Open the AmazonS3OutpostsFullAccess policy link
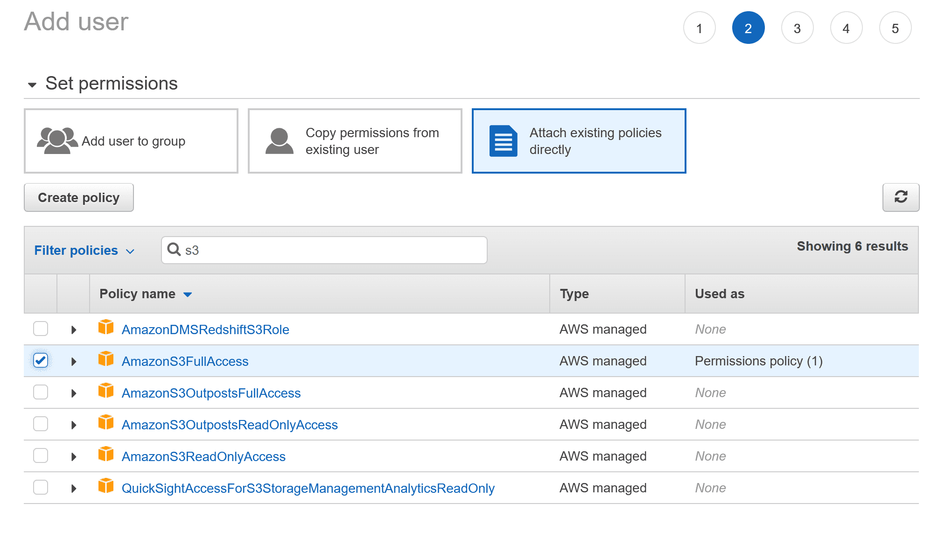 pos(211,393)
